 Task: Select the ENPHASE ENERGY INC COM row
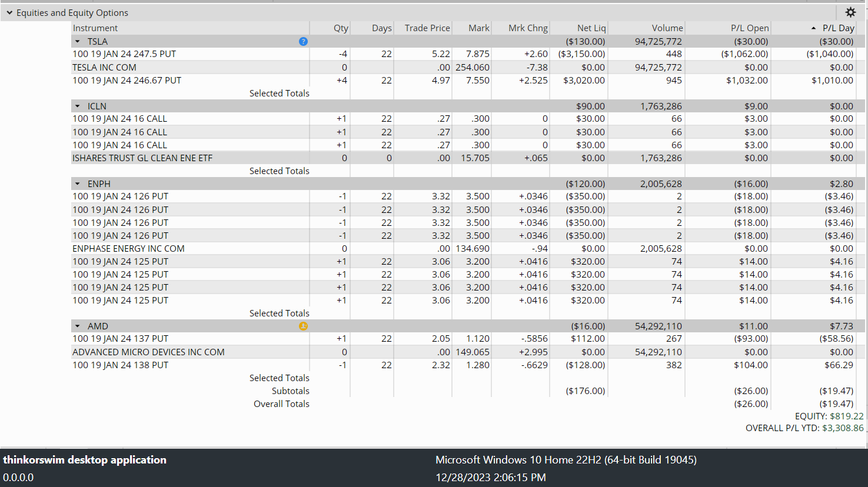[x=468, y=248]
